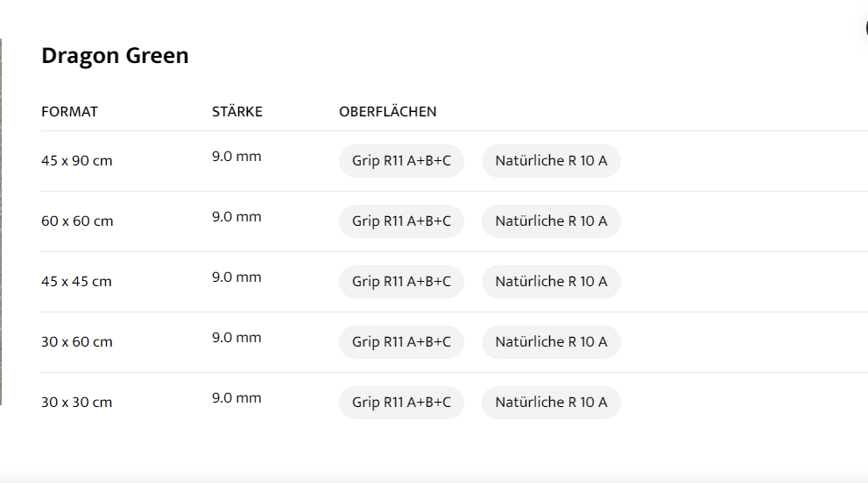The width and height of the screenshot is (868, 491).
Task: Click the OBERFLÄCHEN column header
Action: click(x=388, y=112)
